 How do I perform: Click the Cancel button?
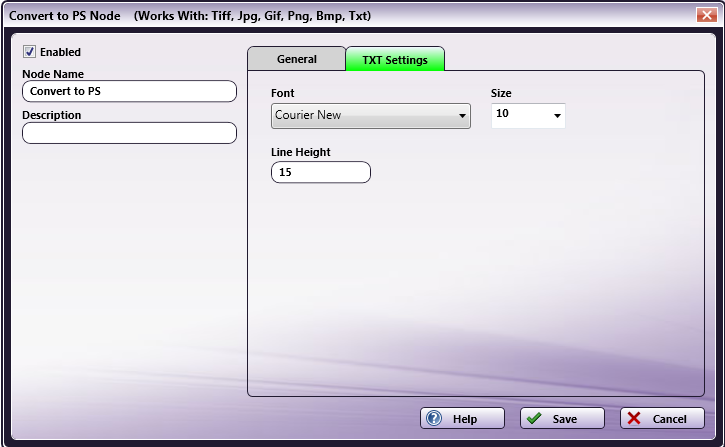tap(662, 418)
